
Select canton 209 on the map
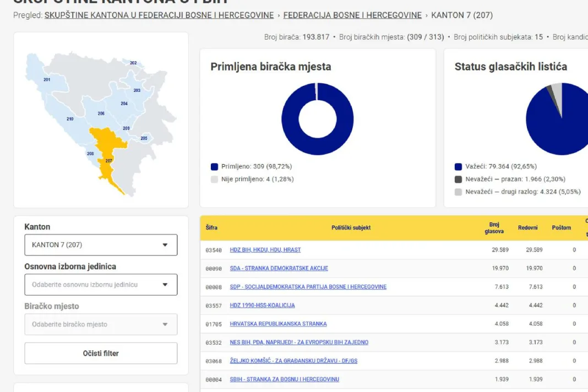pos(127,128)
